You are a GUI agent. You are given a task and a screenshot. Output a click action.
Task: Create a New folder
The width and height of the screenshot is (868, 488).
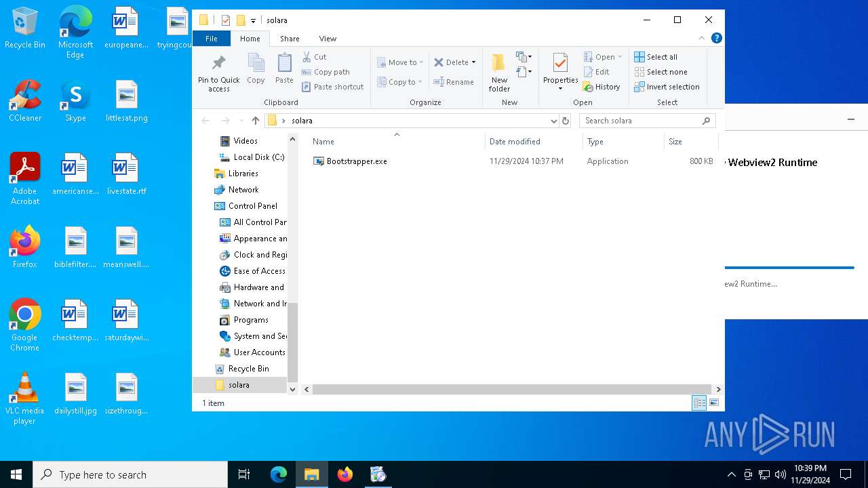pyautogui.click(x=499, y=73)
